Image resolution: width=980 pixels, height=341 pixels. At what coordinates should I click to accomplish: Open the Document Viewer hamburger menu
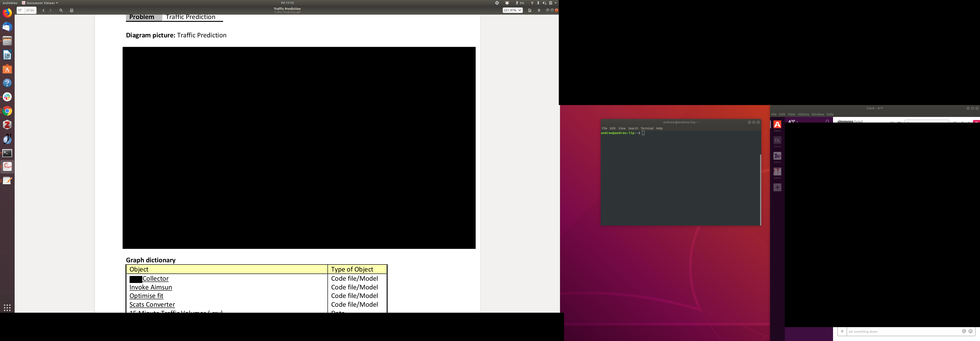click(539, 10)
